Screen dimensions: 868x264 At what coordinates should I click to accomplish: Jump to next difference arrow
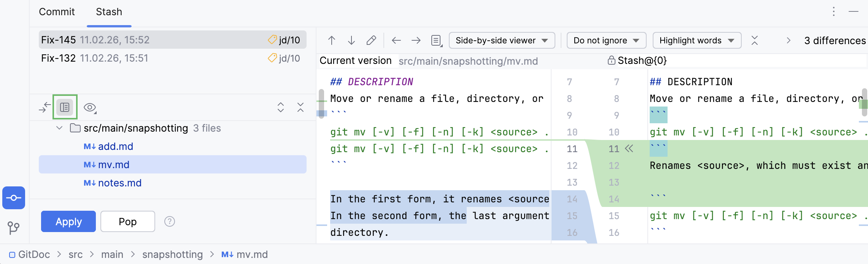(x=351, y=40)
